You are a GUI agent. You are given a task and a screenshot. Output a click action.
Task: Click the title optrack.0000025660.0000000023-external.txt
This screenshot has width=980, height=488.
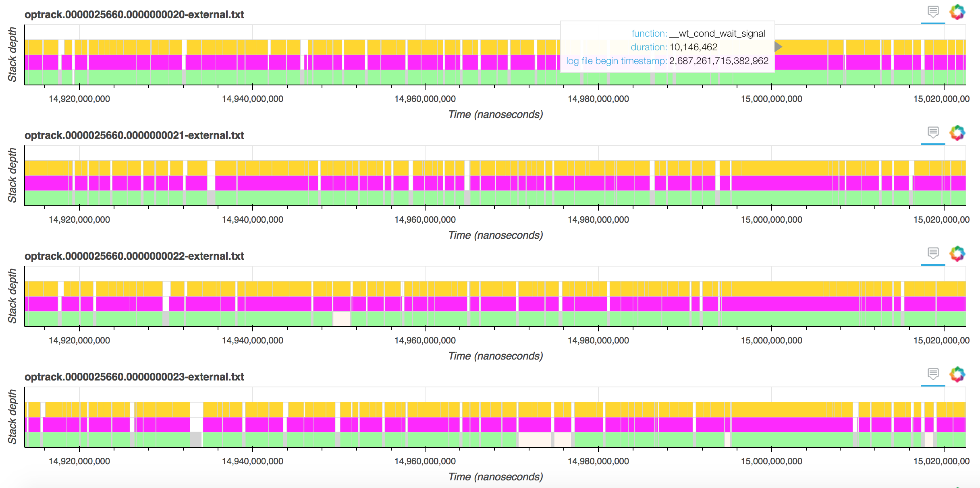click(134, 377)
